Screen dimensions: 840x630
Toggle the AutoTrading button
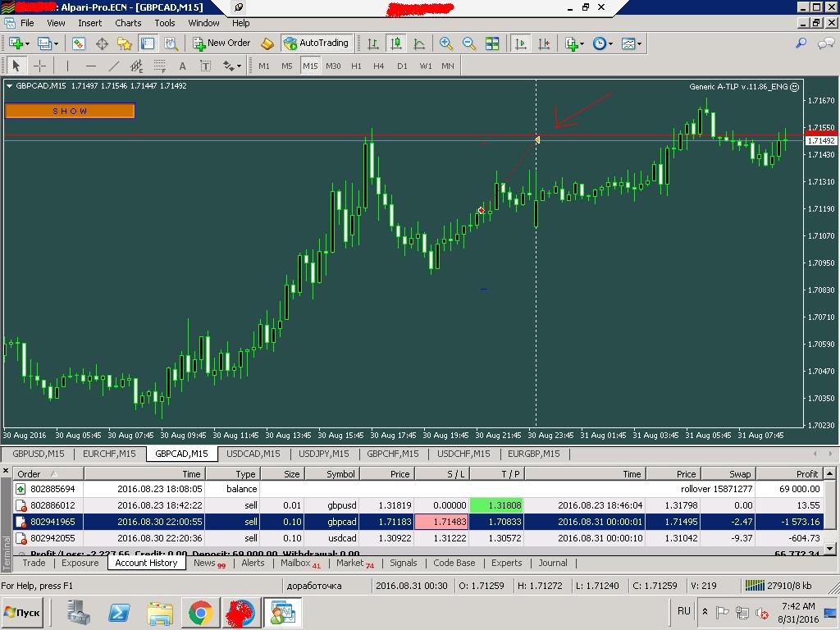[x=317, y=43]
